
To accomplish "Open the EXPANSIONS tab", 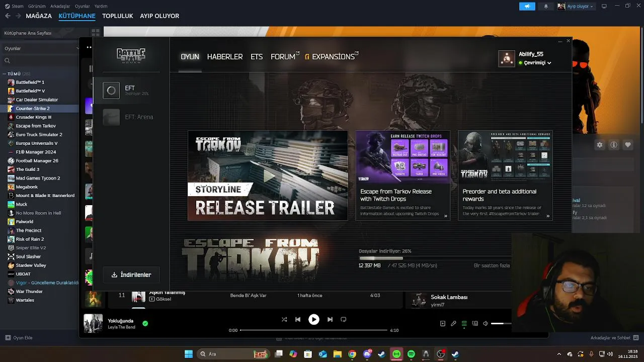I will (332, 57).
